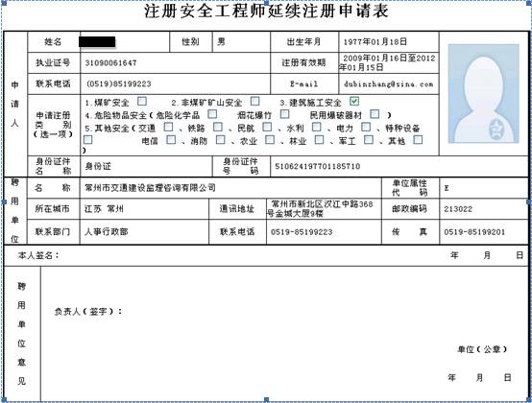Viewport: 532px width, 403px height.
Task: Click fax number 0519-85199201
Action: [474, 232]
